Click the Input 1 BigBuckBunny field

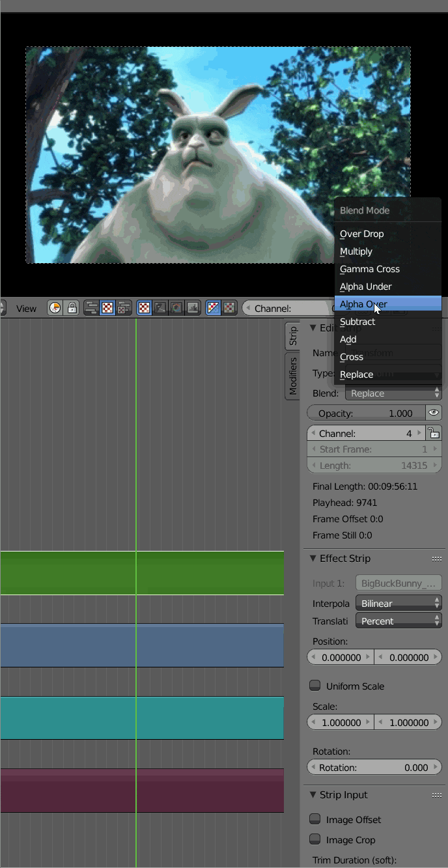(399, 583)
